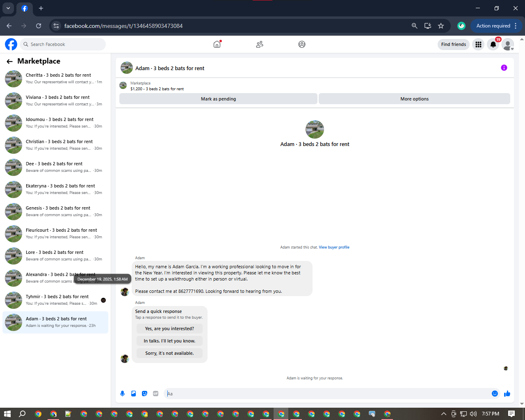The image size is (525, 420).
Task: Open the emoji picker in message box
Action: (495, 394)
